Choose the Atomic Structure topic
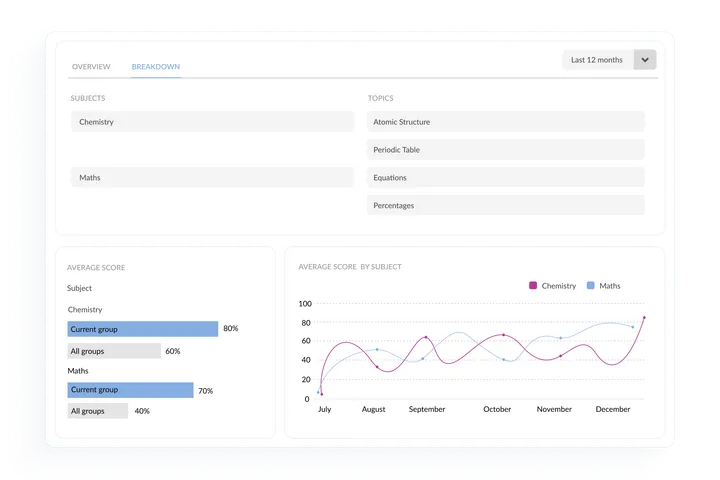 click(x=506, y=122)
